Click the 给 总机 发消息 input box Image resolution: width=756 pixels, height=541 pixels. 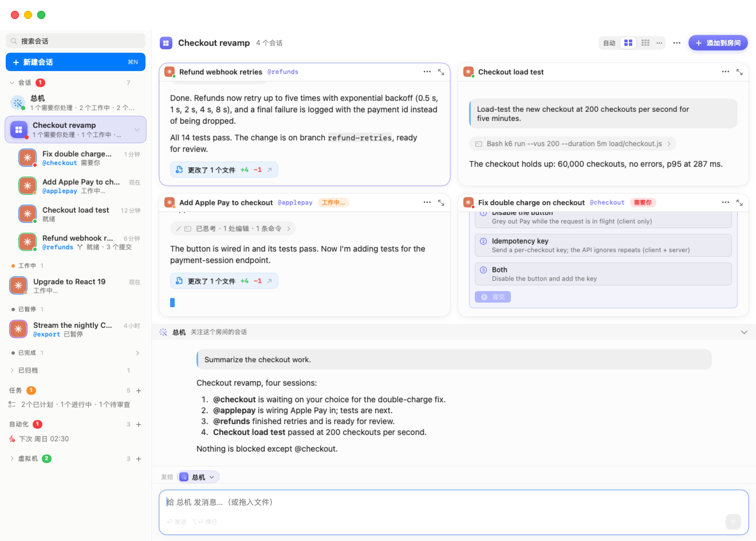[x=453, y=512]
